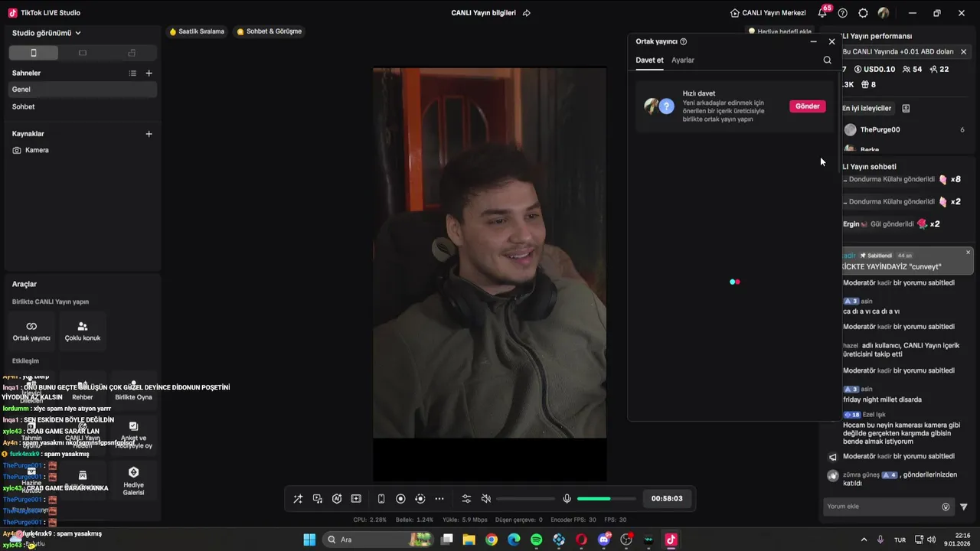980x551 pixels.
Task: Open the settings gear in title bar
Action: (x=864, y=13)
